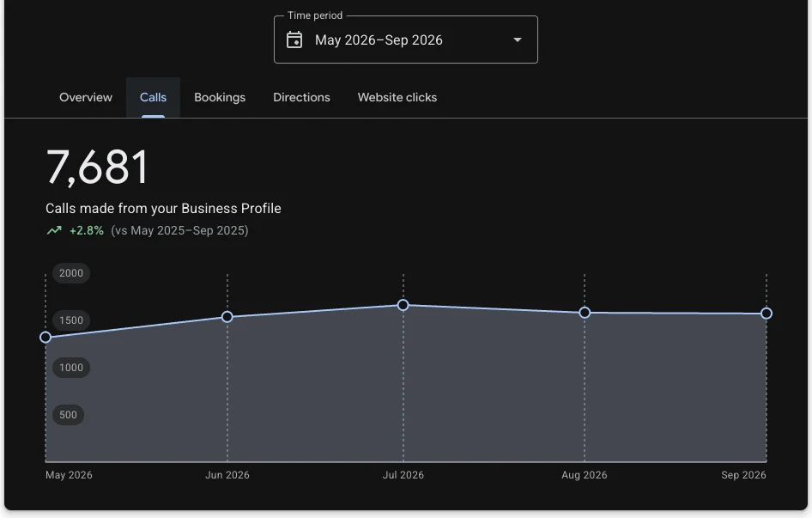This screenshot has height=518, width=812.
Task: Click the May 2026 data point on chart
Action: [x=45, y=337]
